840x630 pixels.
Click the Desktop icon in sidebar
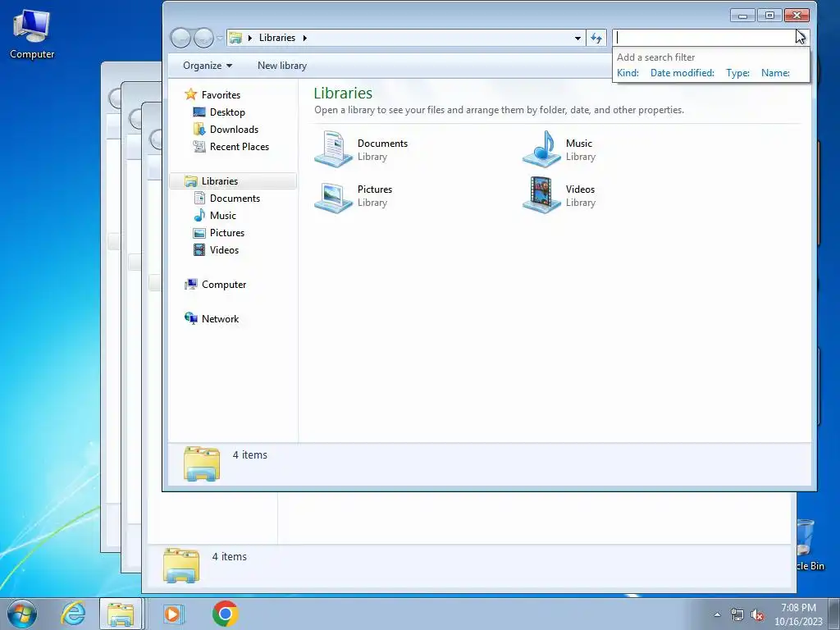[199, 112]
